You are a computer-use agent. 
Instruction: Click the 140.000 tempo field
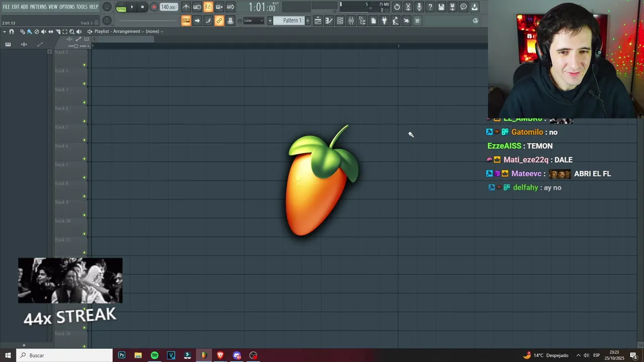pyautogui.click(x=168, y=7)
